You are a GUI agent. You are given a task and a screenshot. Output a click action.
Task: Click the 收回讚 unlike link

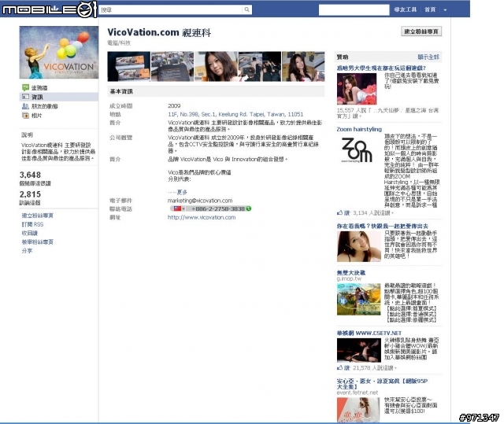coord(30,233)
